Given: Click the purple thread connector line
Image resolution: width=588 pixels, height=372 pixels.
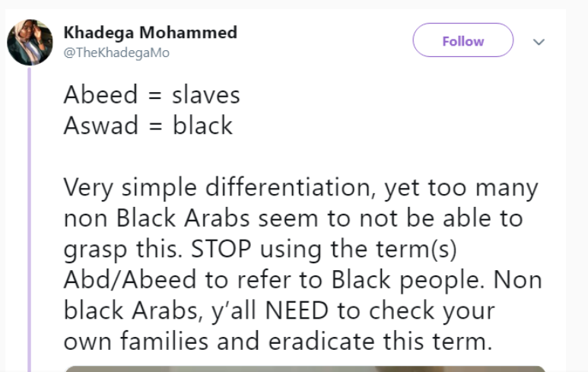Looking at the screenshot, I should [x=30, y=219].
